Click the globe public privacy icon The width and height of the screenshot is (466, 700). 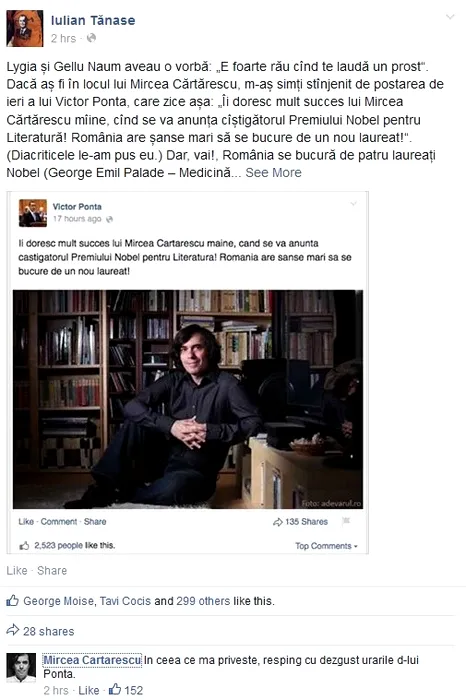pos(91,38)
